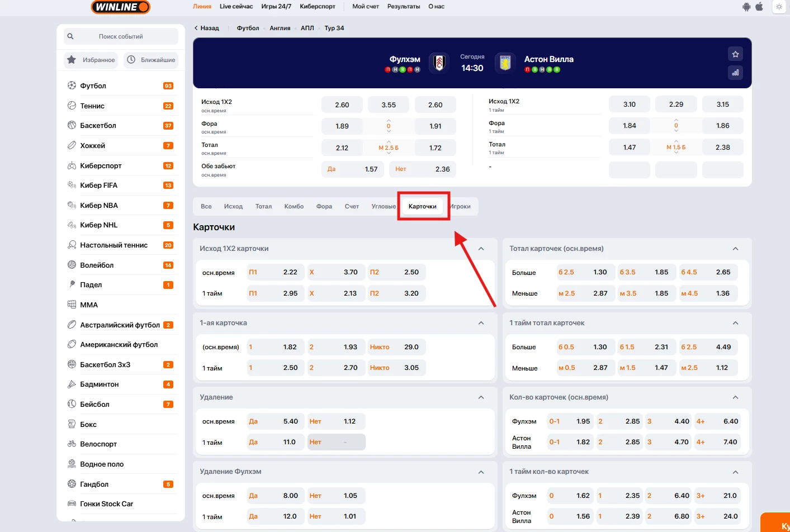The width and height of the screenshot is (790, 532).
Task: Select Фулхэм 4+ cards at 6.40
Action: 716,421
